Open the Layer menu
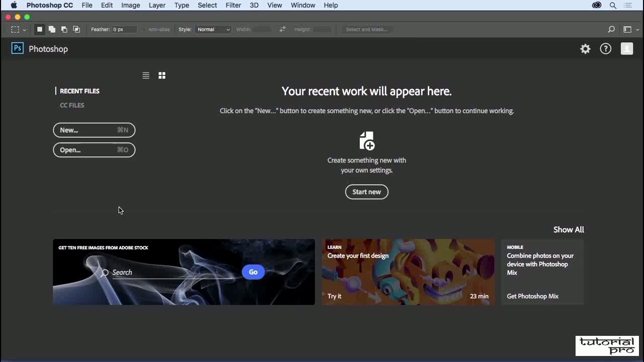Image resolution: width=644 pixels, height=362 pixels. tap(157, 5)
